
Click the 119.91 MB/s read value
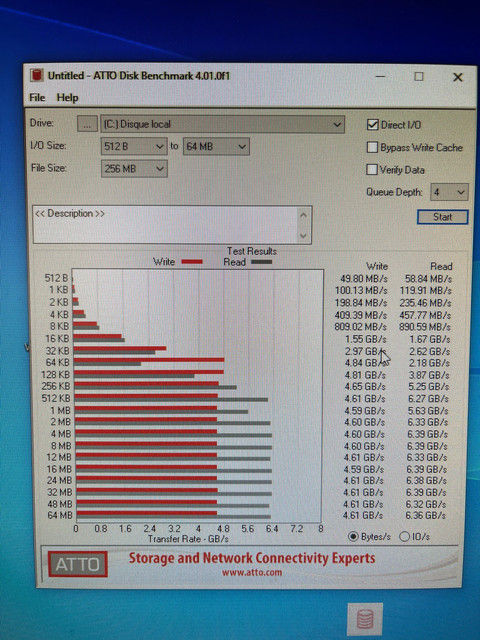click(x=426, y=291)
